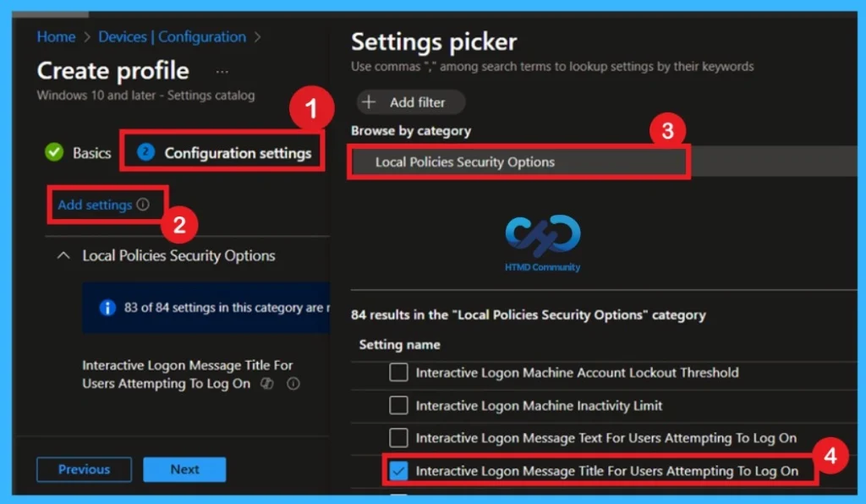Click the Next button
Viewport: 866px width, 504px height.
pos(184,469)
